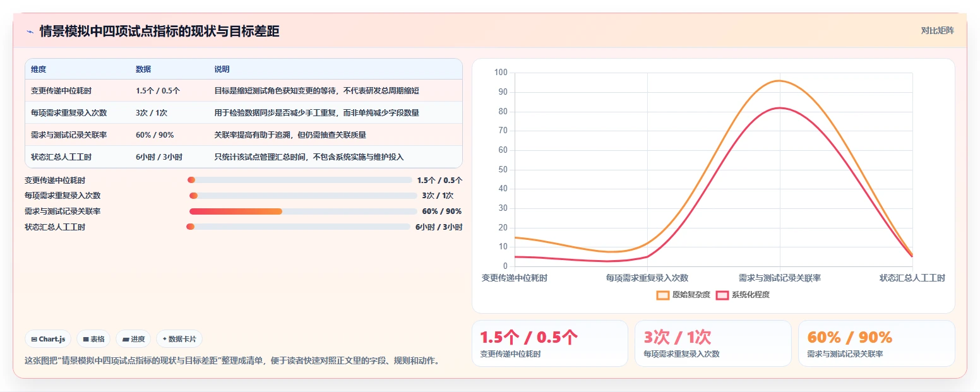Open the 3次 / 1次 data card
The height and width of the screenshot is (392, 980).
click(713, 343)
